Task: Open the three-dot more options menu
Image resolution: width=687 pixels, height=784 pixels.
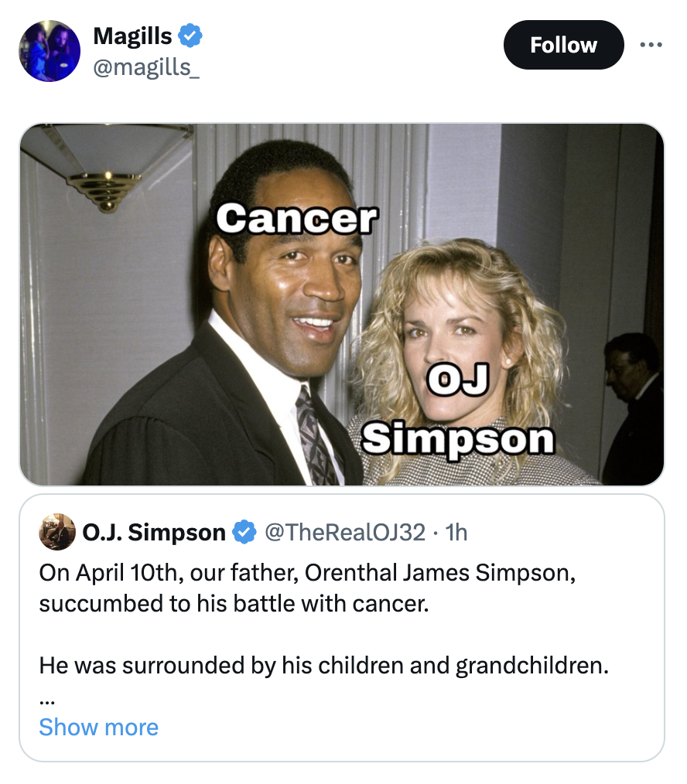Action: coord(651,45)
